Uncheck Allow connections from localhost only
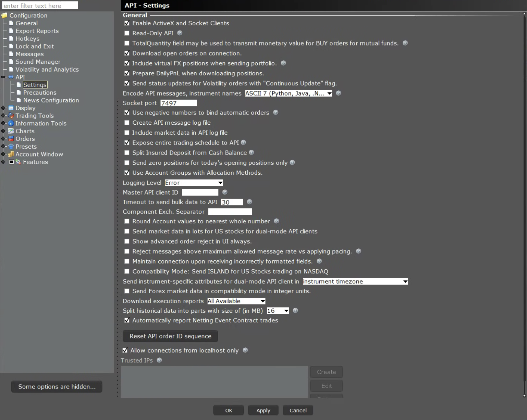 tap(125, 350)
